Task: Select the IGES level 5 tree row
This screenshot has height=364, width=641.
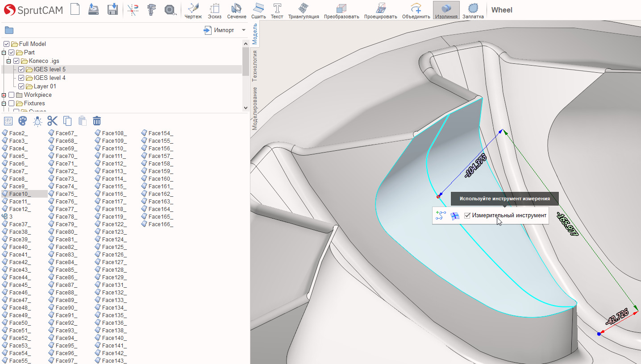Action: (122, 70)
